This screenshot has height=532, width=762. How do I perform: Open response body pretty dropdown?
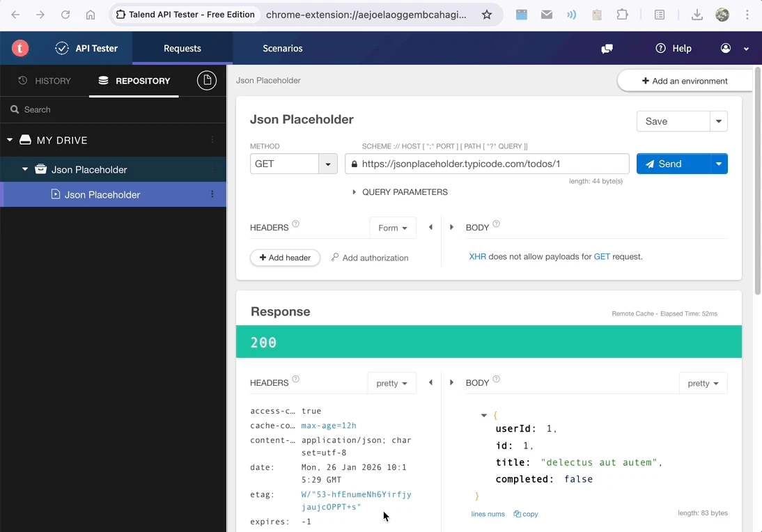click(703, 383)
